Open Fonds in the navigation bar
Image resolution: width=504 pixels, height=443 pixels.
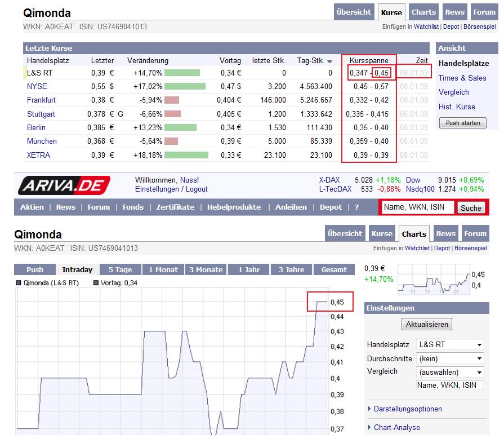tap(133, 207)
